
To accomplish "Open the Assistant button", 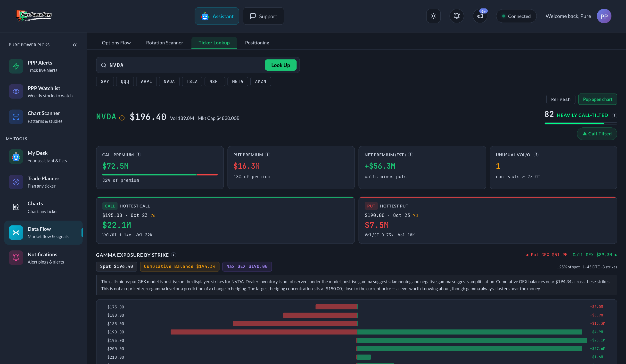I will coord(217,16).
